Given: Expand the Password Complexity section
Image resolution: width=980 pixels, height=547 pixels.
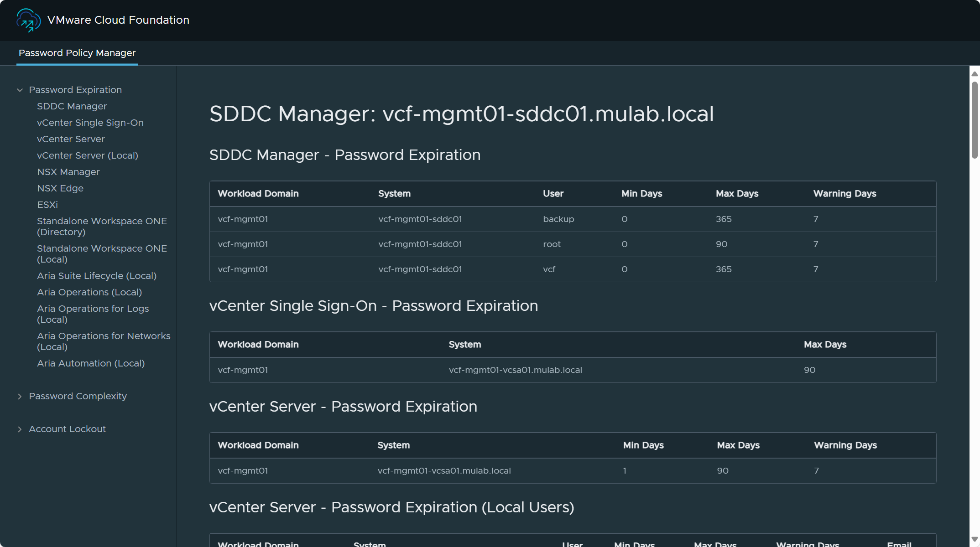Looking at the screenshot, I should [20, 397].
